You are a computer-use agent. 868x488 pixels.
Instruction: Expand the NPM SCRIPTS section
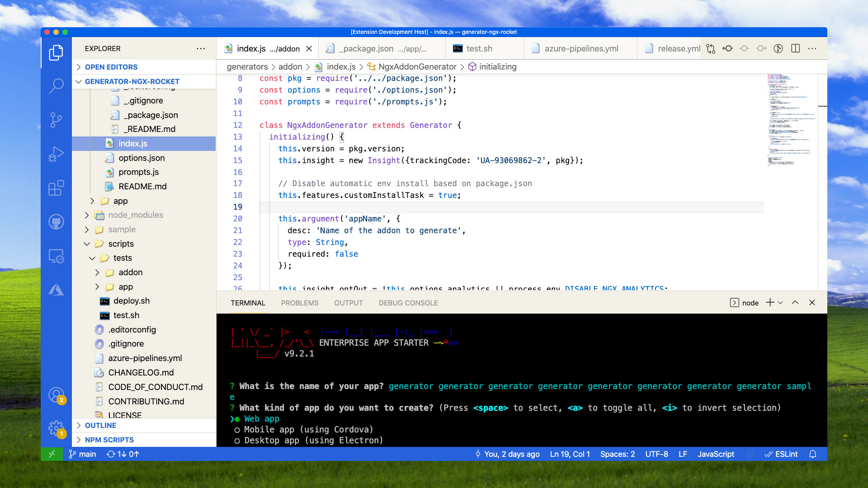[110, 440]
